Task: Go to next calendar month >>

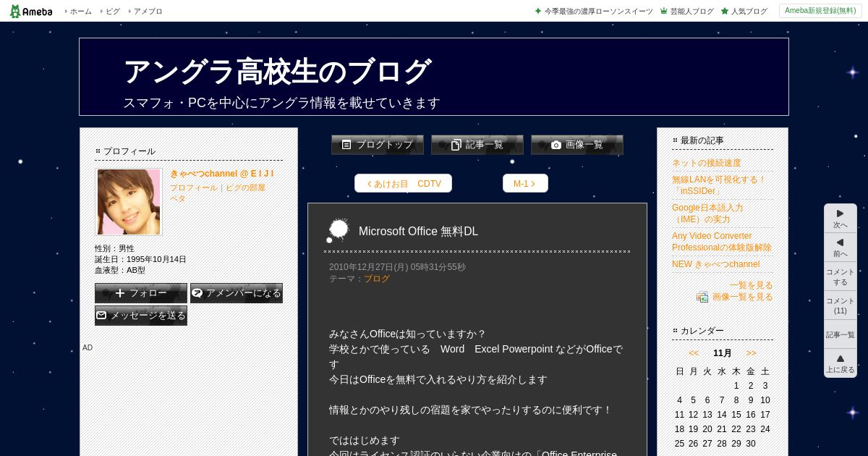Action: 752,353
